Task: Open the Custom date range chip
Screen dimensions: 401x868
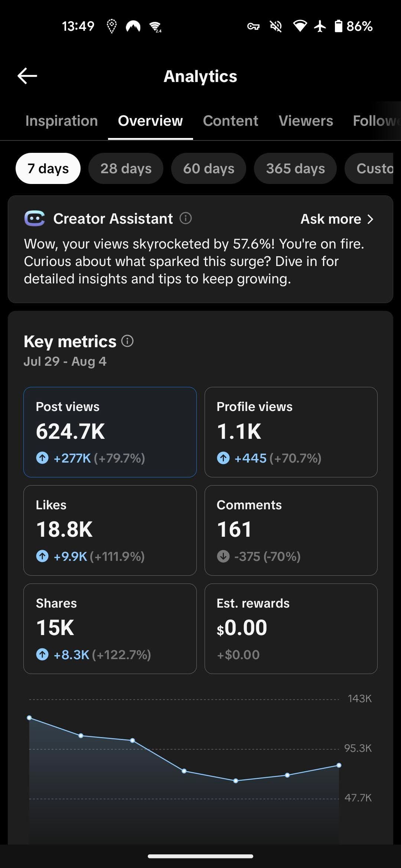Action: click(369, 168)
